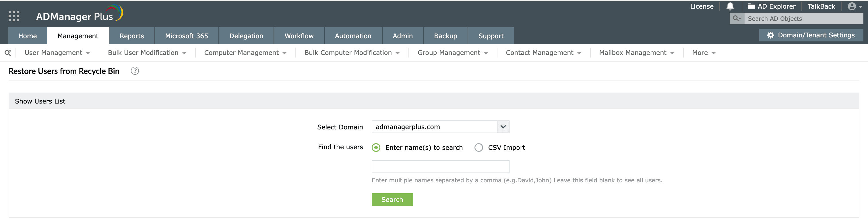The image size is (868, 222).
Task: Expand the Group Management dropdown
Action: (453, 53)
